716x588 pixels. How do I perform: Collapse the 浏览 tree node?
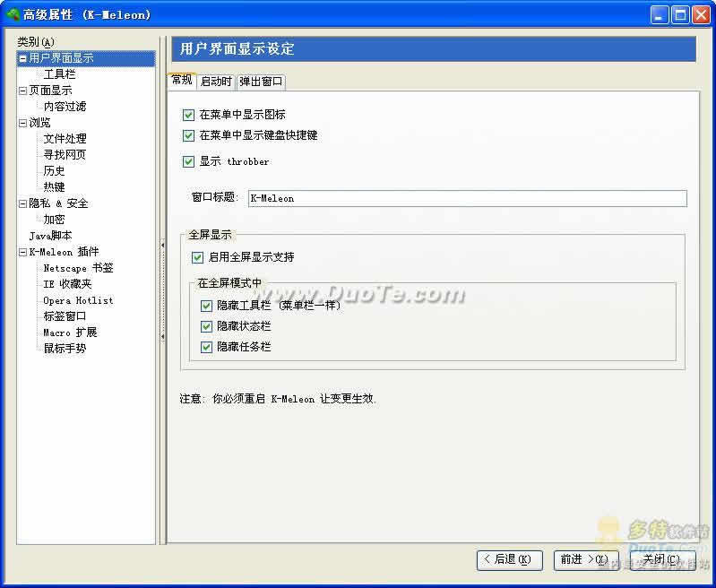pos(22,123)
